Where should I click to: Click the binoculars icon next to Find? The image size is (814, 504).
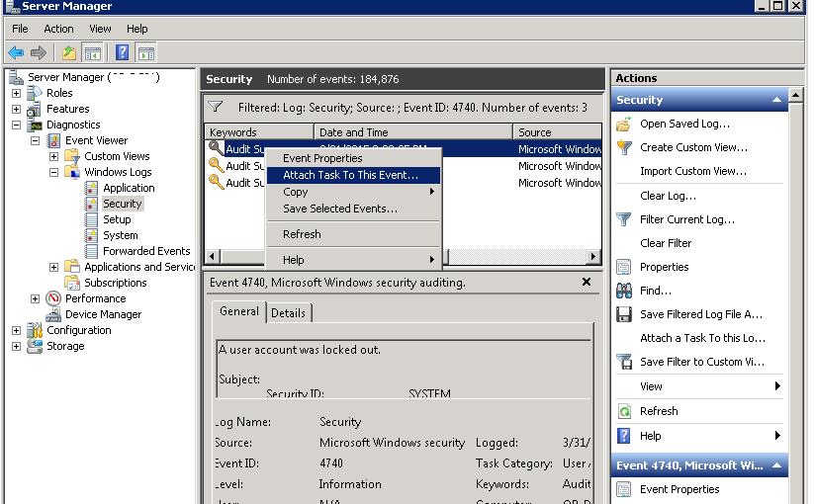[624, 291]
